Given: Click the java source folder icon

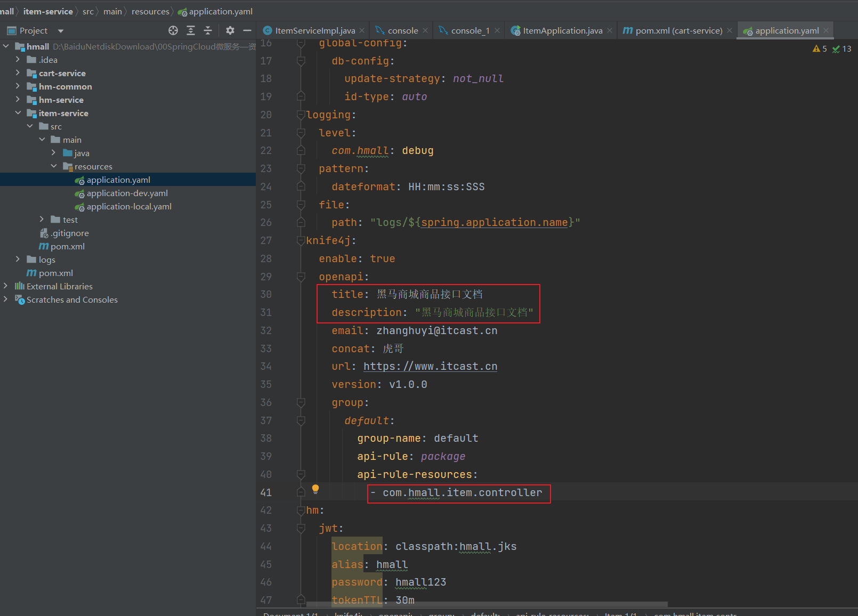Looking at the screenshot, I should point(68,153).
